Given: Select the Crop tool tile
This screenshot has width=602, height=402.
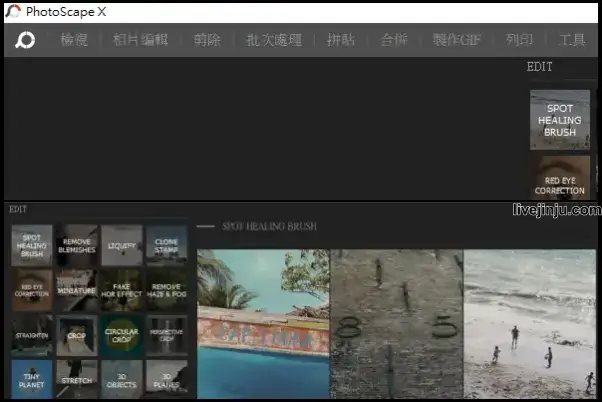Looking at the screenshot, I should [x=77, y=335].
